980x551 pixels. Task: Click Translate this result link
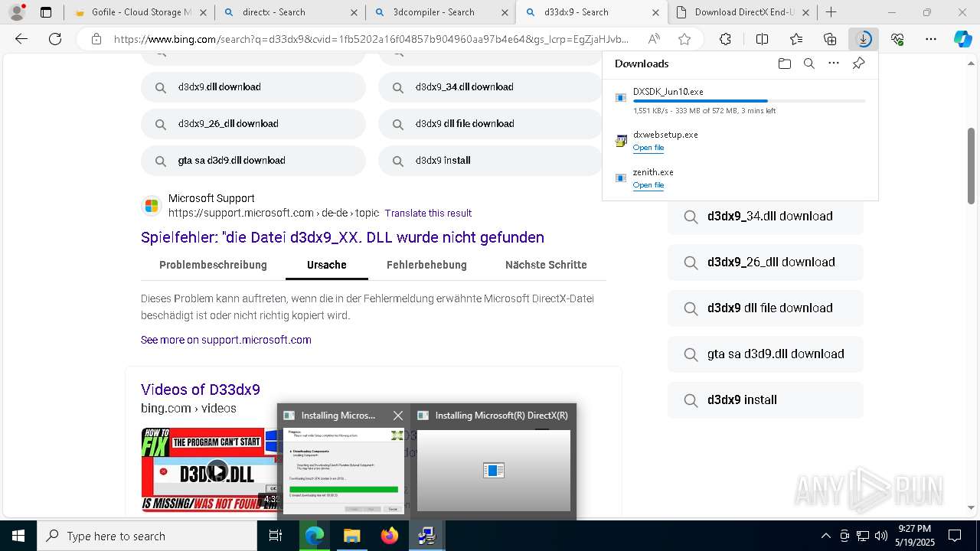coord(428,214)
